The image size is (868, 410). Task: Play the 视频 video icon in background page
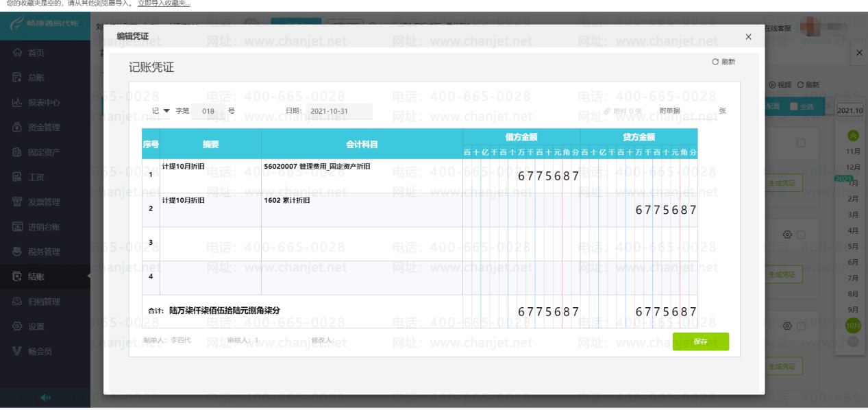773,85
